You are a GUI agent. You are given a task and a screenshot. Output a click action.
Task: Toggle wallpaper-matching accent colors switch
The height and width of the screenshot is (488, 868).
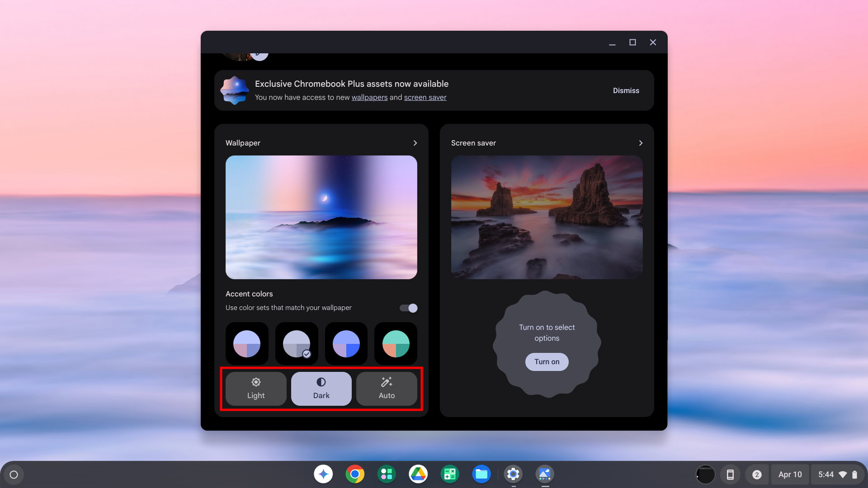409,308
